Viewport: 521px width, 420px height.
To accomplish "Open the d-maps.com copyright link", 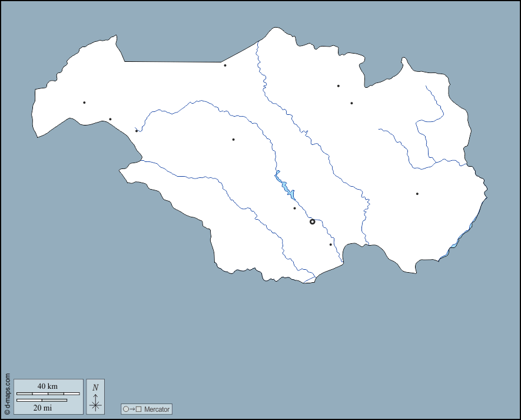I will click(x=7, y=393).
